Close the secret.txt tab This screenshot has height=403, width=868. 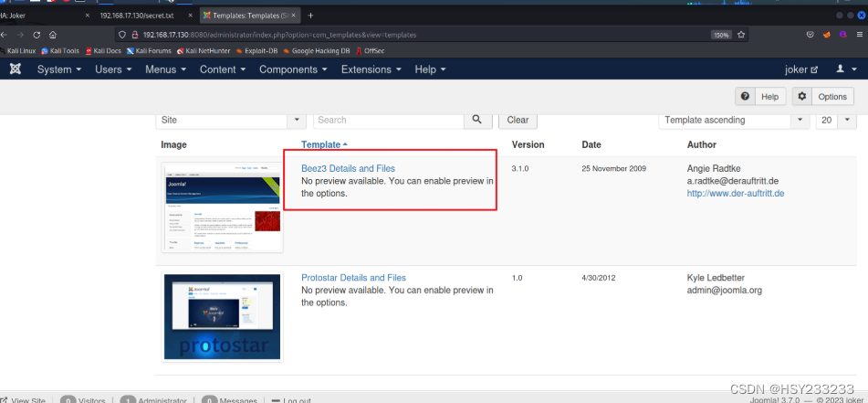[192, 16]
